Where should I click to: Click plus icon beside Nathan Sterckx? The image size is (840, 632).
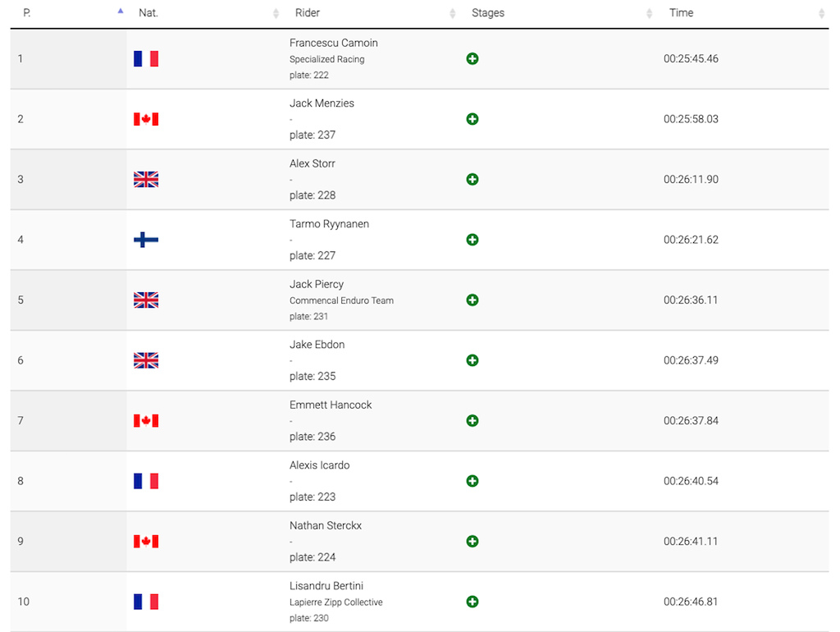point(472,542)
